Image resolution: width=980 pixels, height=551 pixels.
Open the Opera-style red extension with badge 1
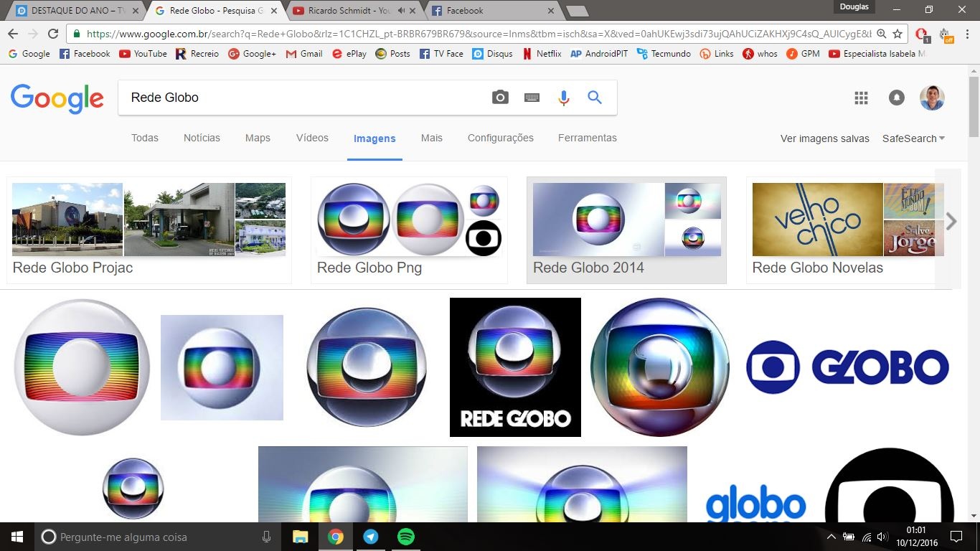(923, 34)
